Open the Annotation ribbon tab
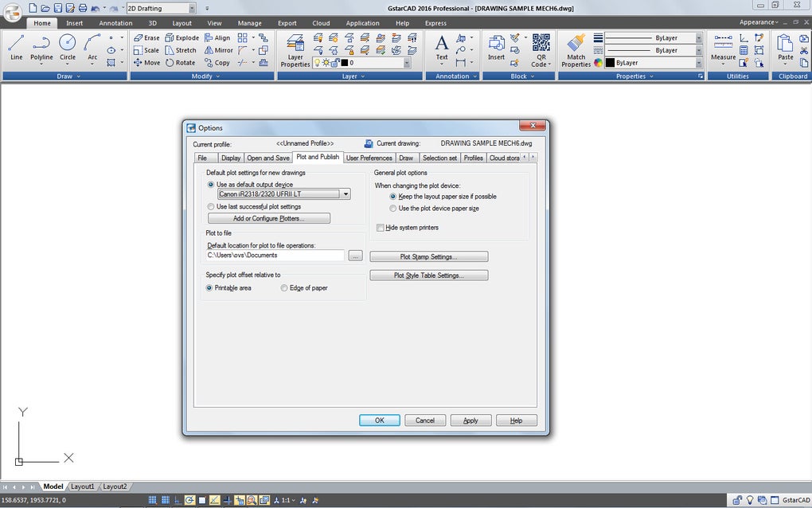The width and height of the screenshot is (812, 508). pos(115,23)
